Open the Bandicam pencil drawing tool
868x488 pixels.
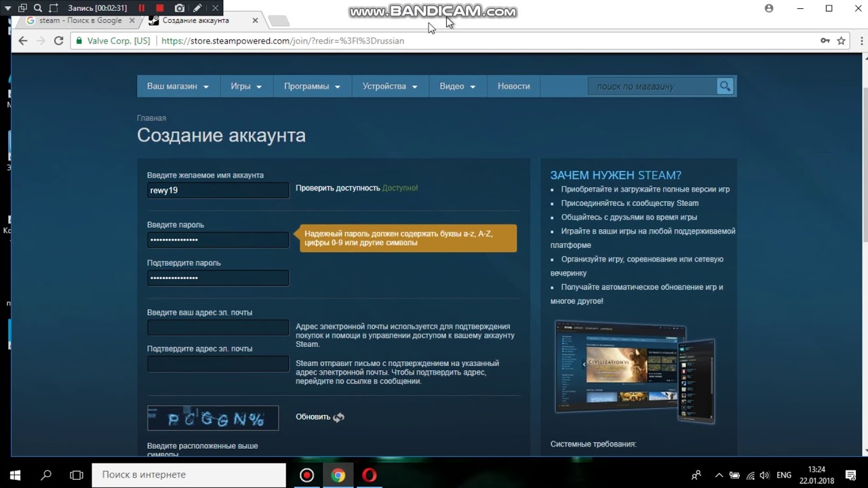click(x=197, y=8)
